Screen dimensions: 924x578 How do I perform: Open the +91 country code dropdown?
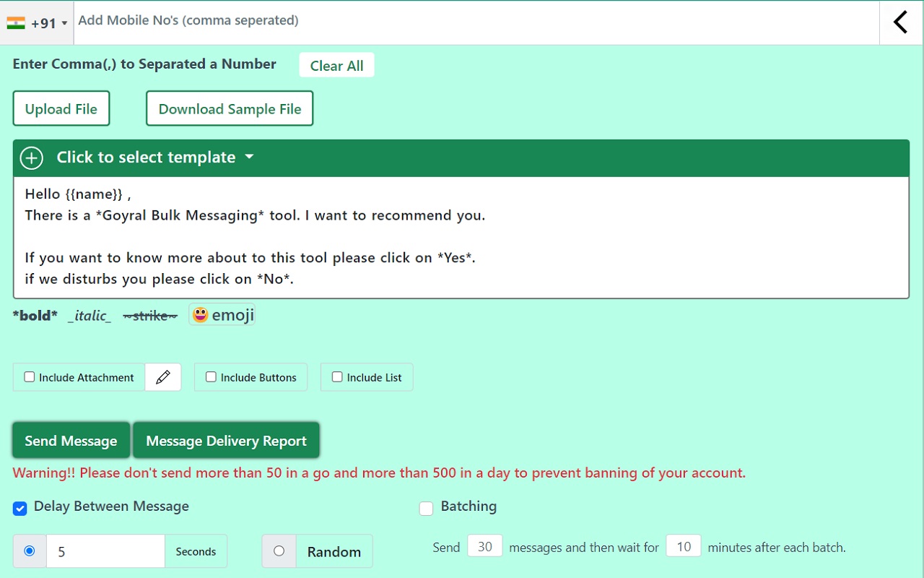[36, 23]
